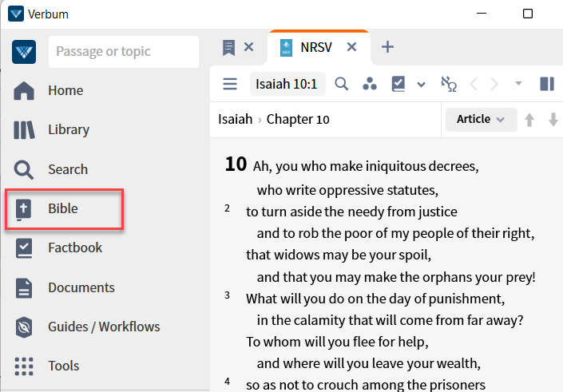Open the Search section

click(68, 169)
